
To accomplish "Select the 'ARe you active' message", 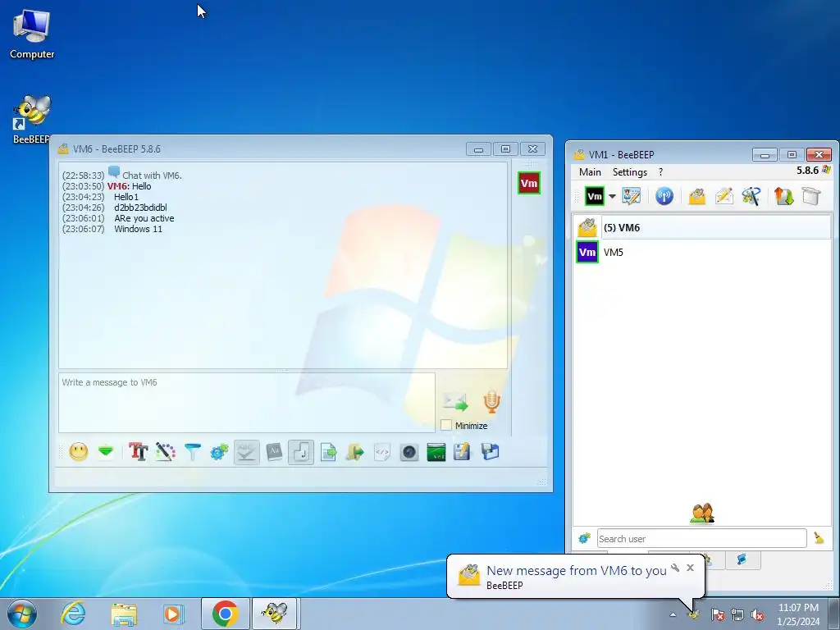I will [144, 218].
